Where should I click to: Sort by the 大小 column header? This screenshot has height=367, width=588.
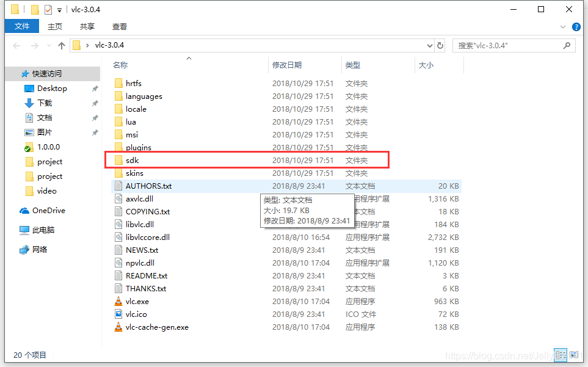tap(426, 65)
